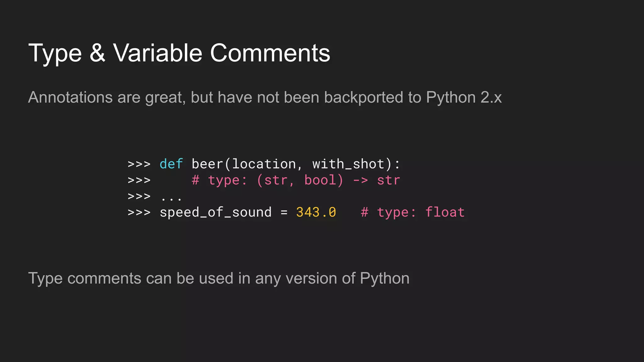Click the "Type & Variable Comments" slide title
This screenshot has width=644, height=362.
[x=179, y=53]
